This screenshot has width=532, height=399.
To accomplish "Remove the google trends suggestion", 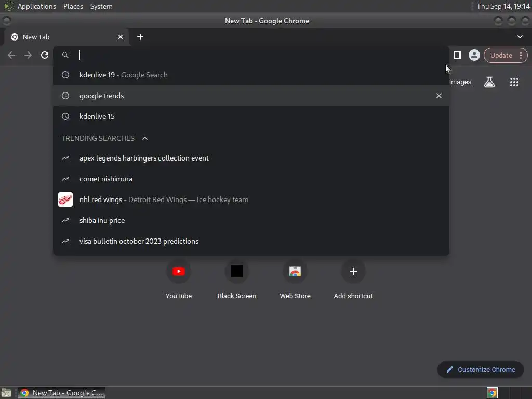I will (438, 96).
